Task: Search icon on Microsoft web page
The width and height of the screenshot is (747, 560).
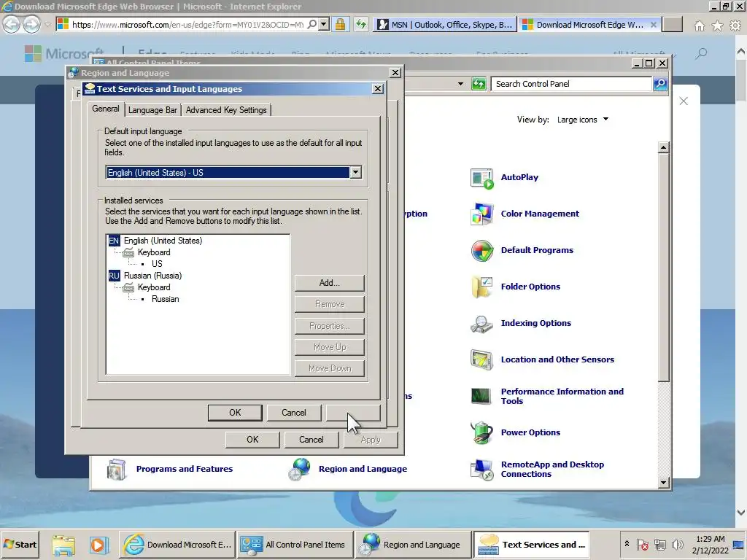Action: [701, 54]
